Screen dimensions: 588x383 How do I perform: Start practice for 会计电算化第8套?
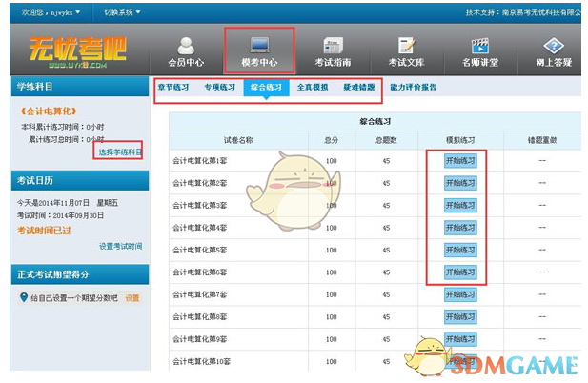(460, 317)
